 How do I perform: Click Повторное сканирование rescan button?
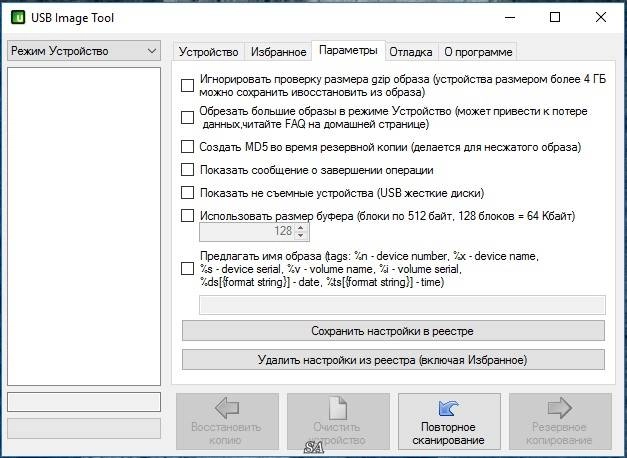pos(449,421)
